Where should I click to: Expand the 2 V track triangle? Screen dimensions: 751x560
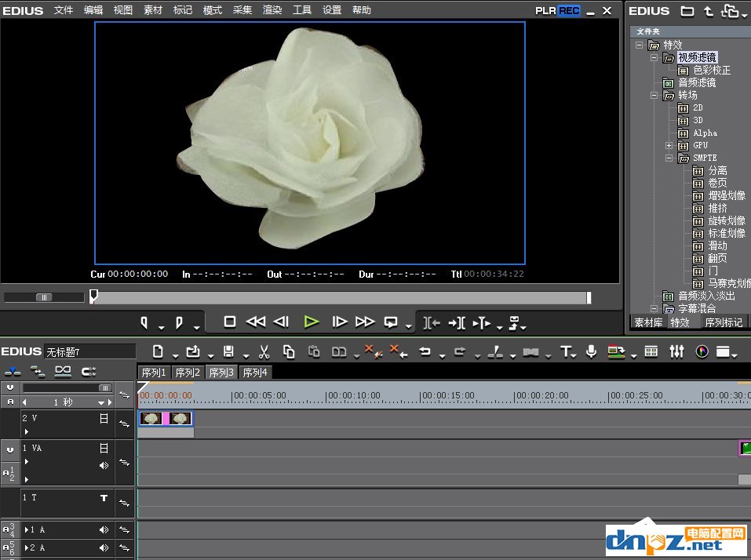[27, 431]
